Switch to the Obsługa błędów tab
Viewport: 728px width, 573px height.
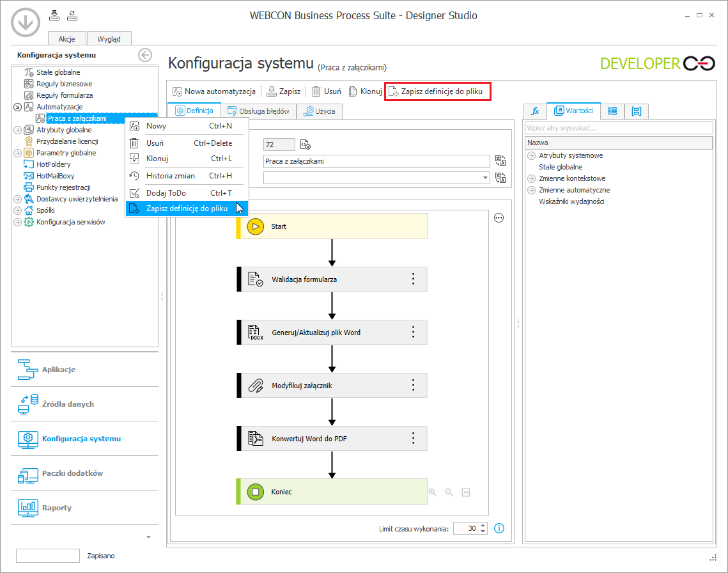click(258, 111)
